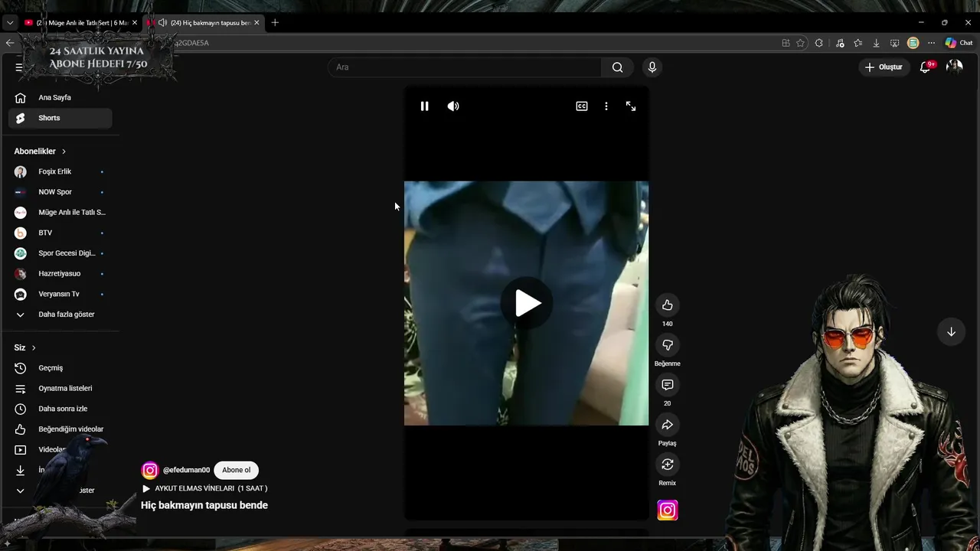Open the screenshot capture tool icon
Screen dimensions: 980x551
click(894, 43)
